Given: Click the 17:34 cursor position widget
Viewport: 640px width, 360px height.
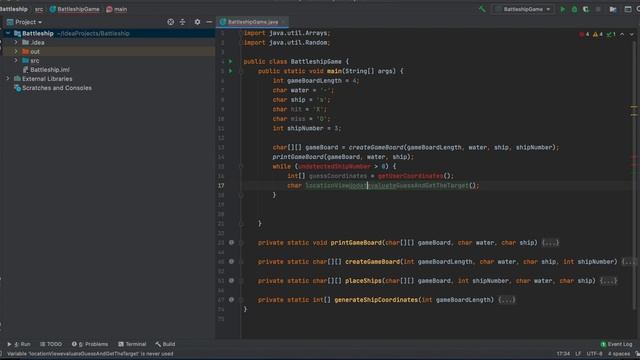Looking at the screenshot, I should coord(563,354).
